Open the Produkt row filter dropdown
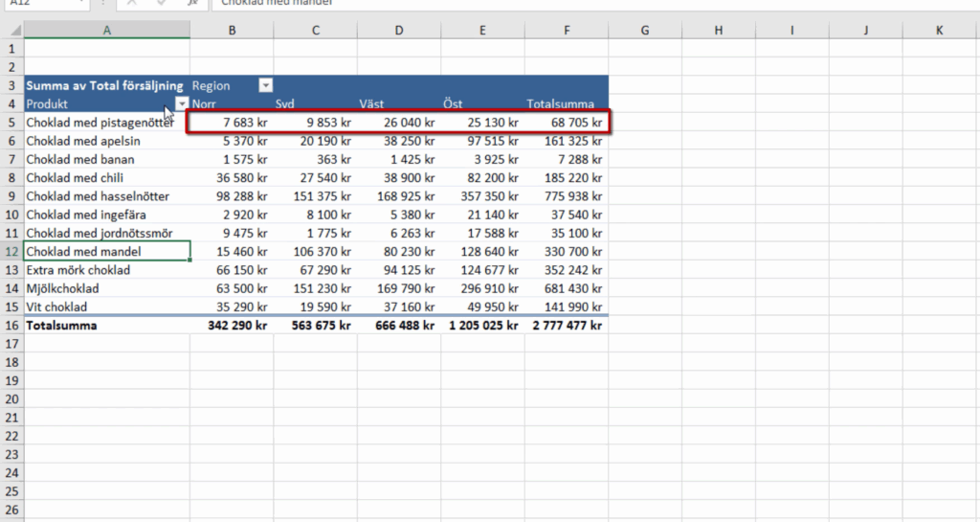The height and width of the screenshot is (522, 980). (181, 104)
